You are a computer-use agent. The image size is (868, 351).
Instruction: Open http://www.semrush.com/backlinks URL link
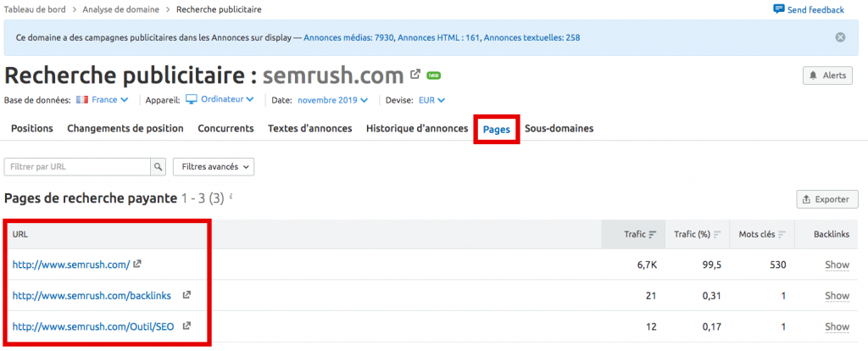pos(92,296)
